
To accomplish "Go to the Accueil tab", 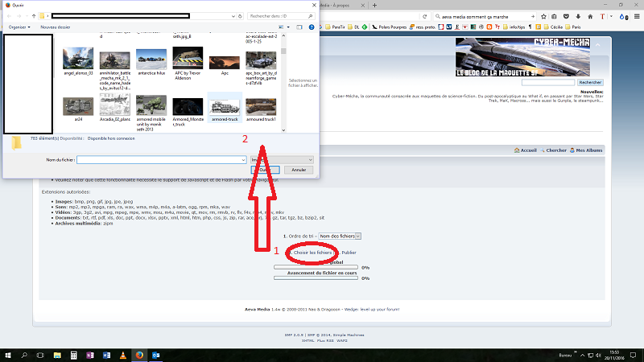I will pos(526,150).
